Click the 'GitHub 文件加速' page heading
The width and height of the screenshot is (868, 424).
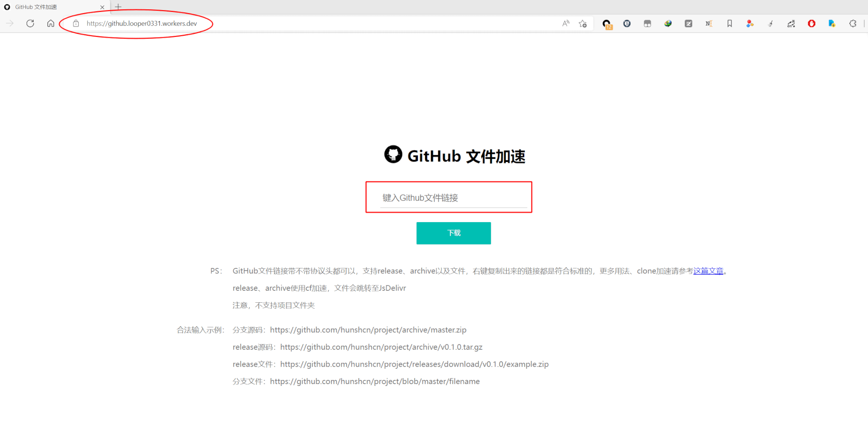466,156
